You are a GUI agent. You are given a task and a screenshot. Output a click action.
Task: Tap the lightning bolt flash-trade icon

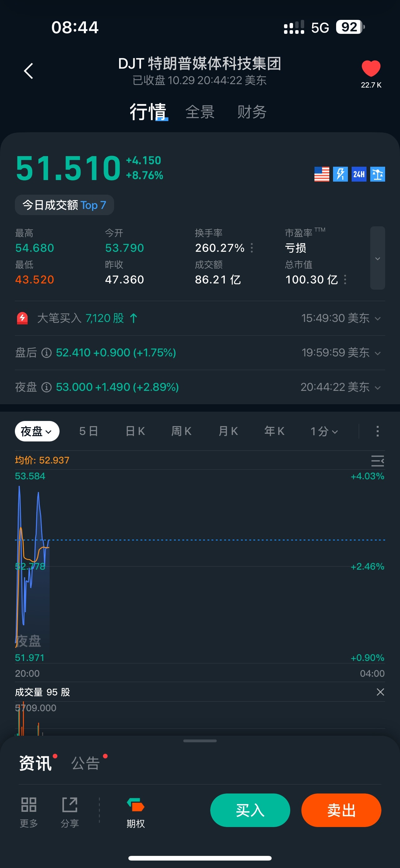(x=340, y=174)
